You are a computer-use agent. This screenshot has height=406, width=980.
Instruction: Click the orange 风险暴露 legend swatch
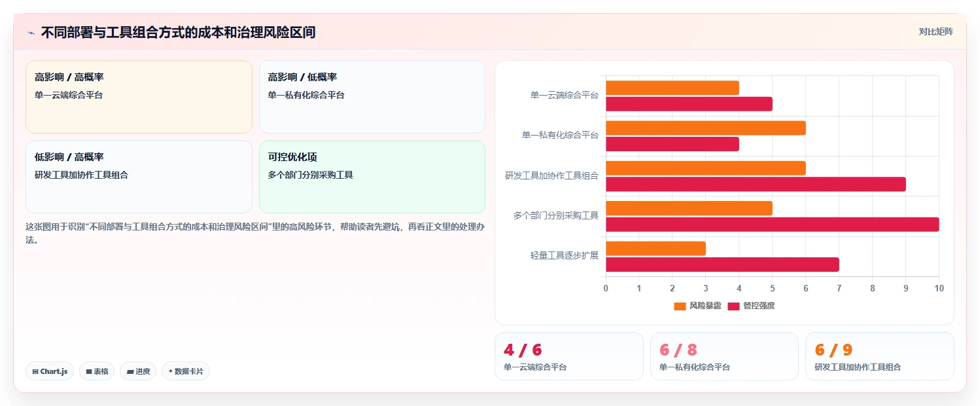tap(680, 306)
